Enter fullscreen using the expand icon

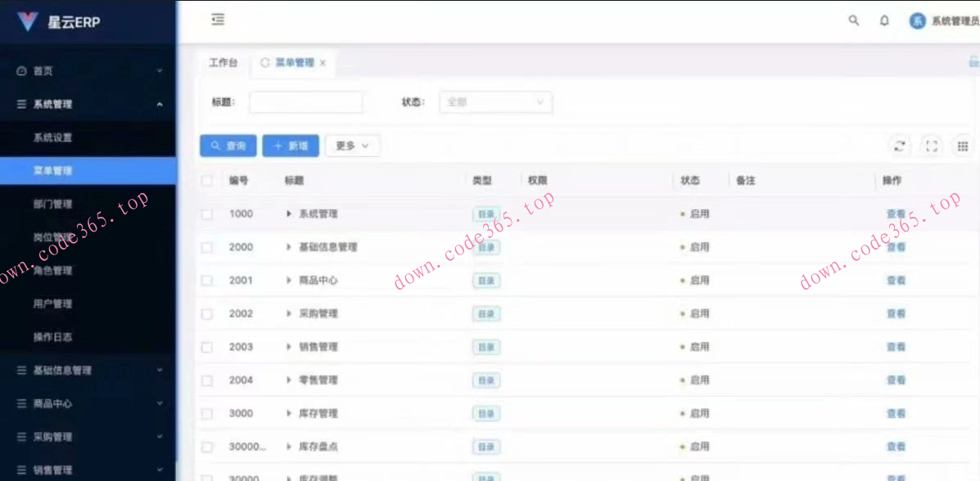(x=932, y=145)
